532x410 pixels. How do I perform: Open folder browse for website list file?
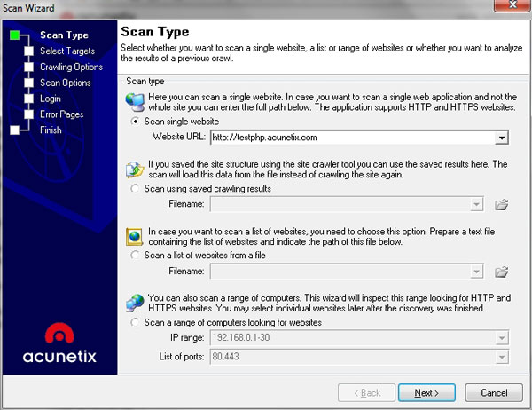pos(501,272)
